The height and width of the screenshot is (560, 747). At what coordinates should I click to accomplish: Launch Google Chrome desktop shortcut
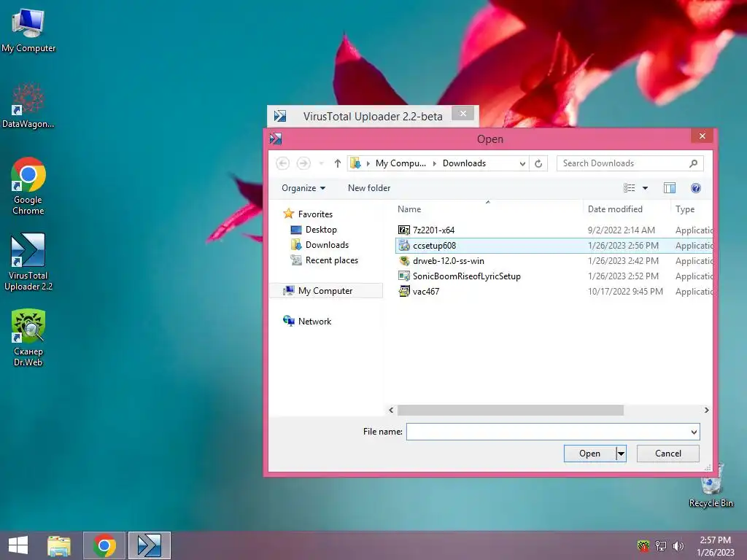point(28,186)
